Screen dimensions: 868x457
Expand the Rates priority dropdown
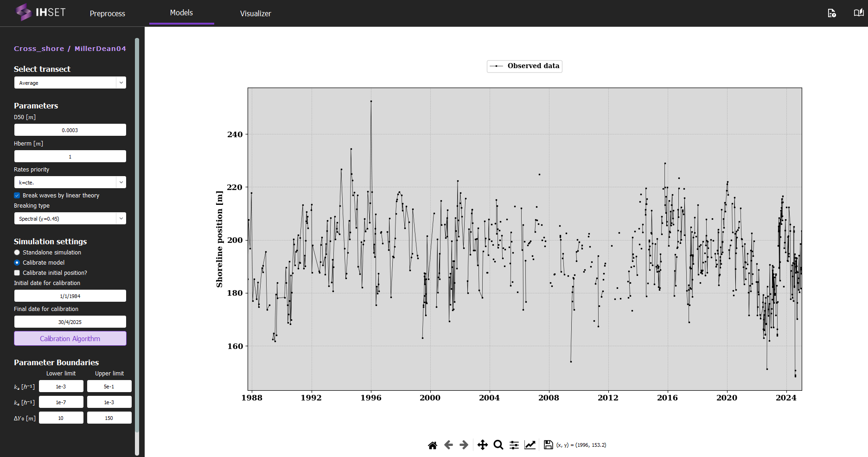pos(70,182)
